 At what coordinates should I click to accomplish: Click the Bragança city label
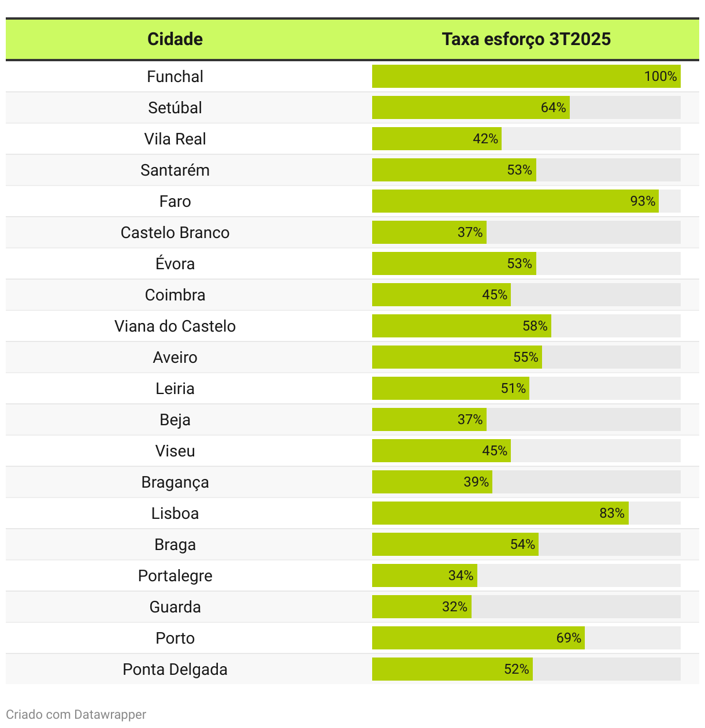click(x=175, y=482)
